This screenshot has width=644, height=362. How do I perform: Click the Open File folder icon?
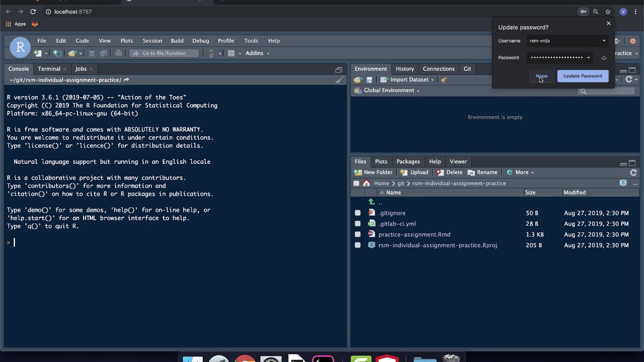[x=72, y=53]
